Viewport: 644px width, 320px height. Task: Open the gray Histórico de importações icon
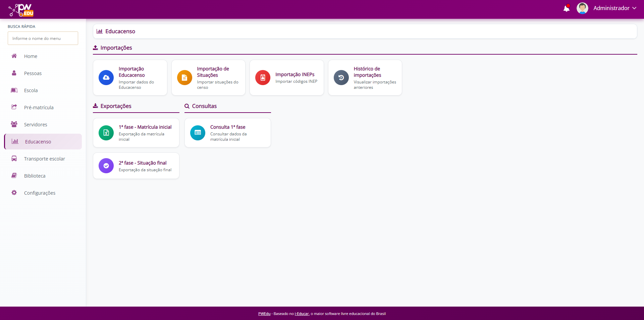[341, 78]
